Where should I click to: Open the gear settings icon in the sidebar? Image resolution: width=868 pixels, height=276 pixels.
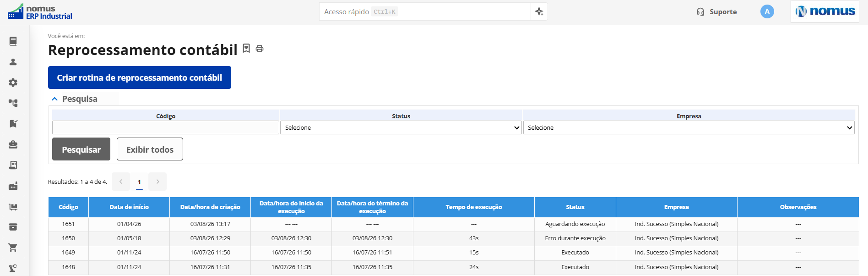click(x=13, y=83)
